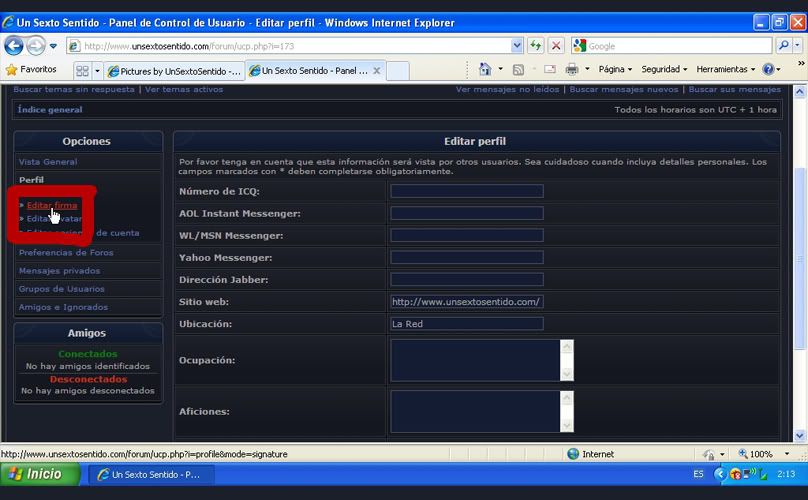
Task: Go forward with the browser forward arrow
Action: [x=36, y=46]
